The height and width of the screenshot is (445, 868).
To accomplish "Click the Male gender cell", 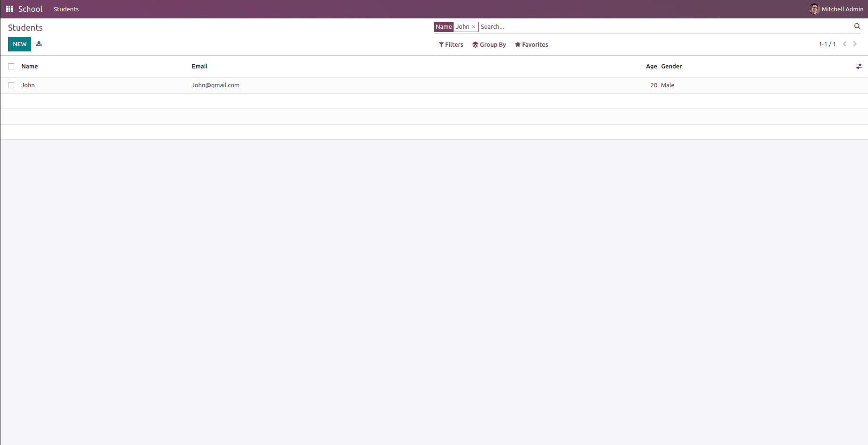I will [x=668, y=85].
